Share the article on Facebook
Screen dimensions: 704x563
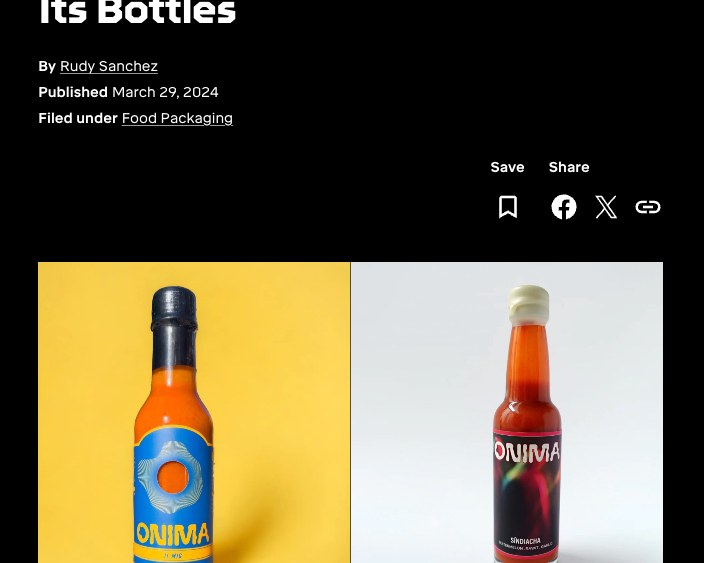(564, 207)
